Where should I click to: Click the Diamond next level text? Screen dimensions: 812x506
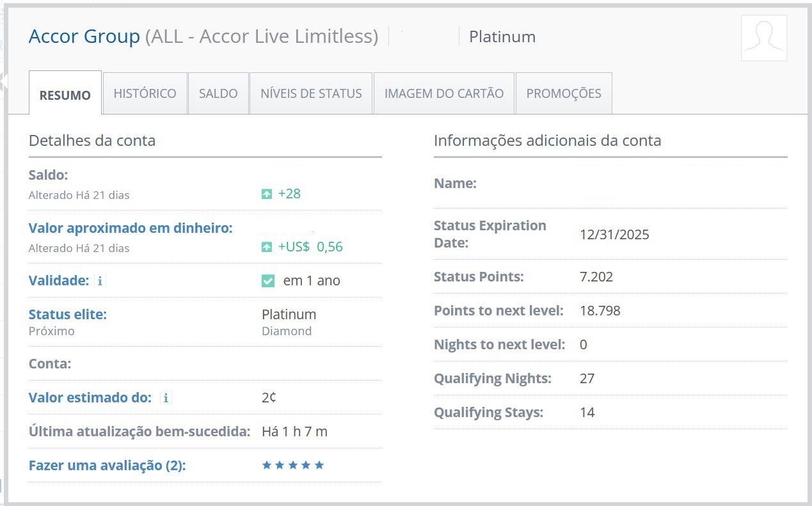pos(287,331)
